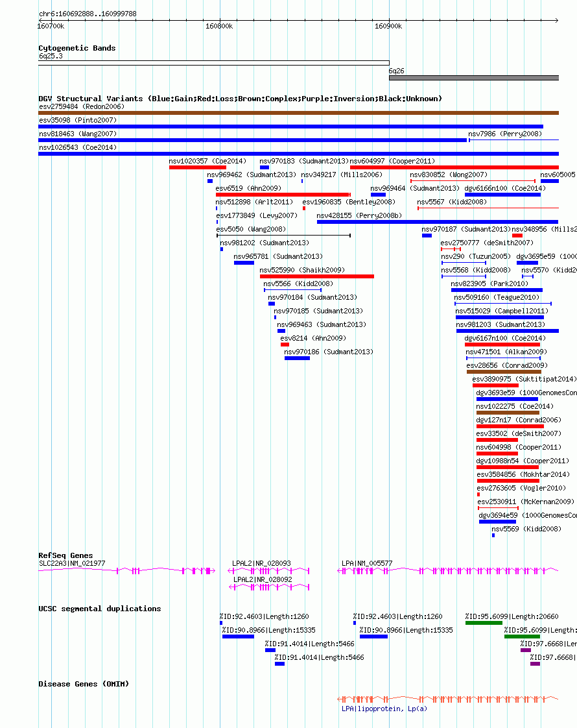Open nsv471501 (Alkan2009) variant
The width and height of the screenshot is (577, 728).
pyautogui.click(x=506, y=352)
